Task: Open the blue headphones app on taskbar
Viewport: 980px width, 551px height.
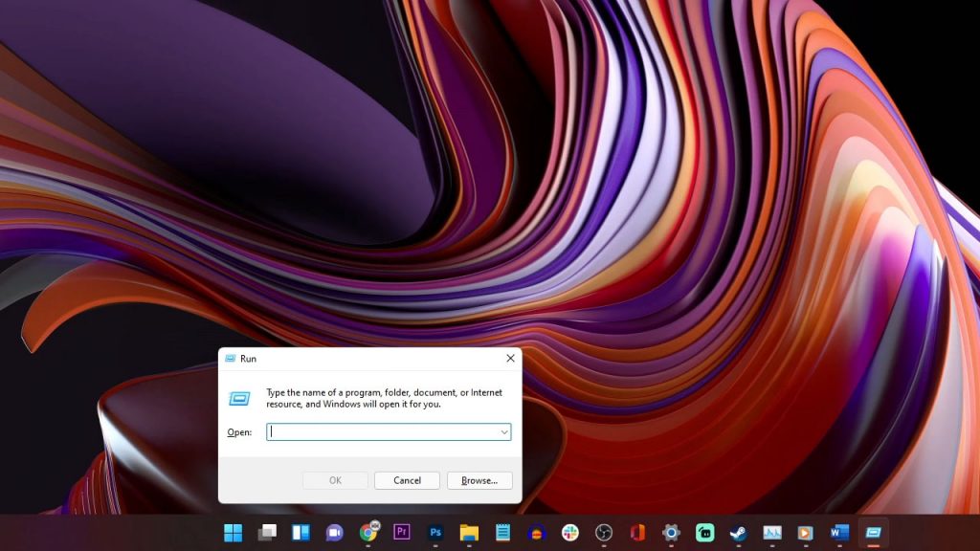Action: click(x=536, y=532)
